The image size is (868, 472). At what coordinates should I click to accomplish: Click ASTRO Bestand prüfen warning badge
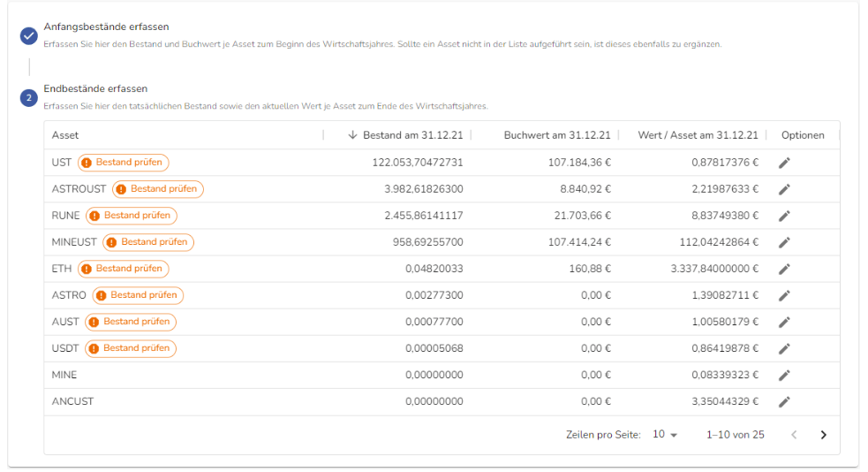pyautogui.click(x=138, y=295)
